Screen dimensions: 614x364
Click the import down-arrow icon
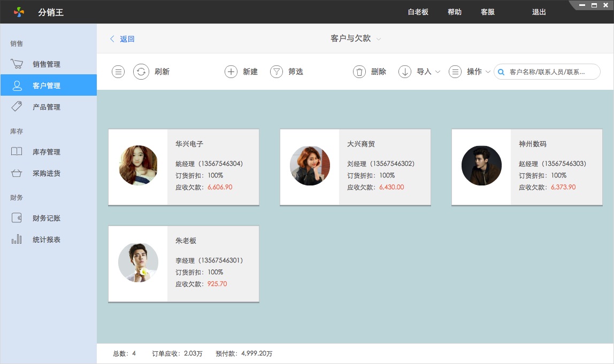point(405,72)
